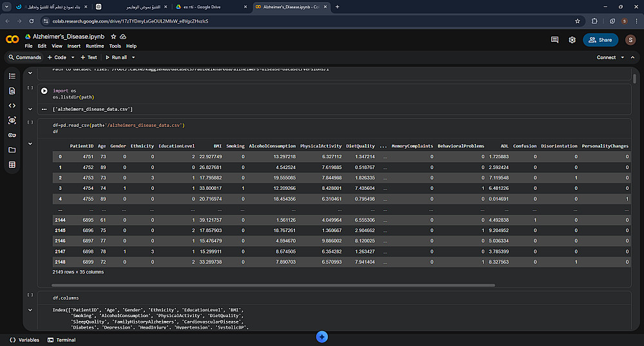
Task: Open the Connect options dropdown arrow
Action: click(x=622, y=57)
